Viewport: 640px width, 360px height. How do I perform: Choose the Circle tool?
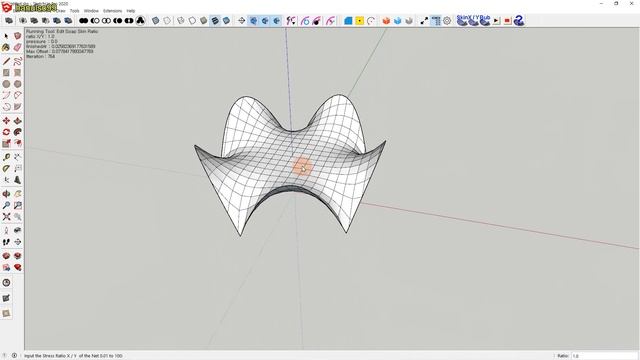click(6, 84)
